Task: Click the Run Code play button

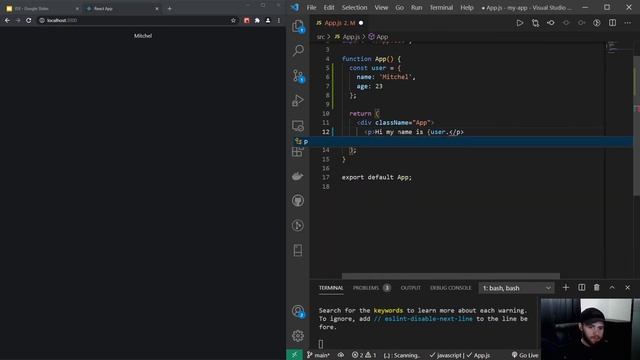Action: 520,23
